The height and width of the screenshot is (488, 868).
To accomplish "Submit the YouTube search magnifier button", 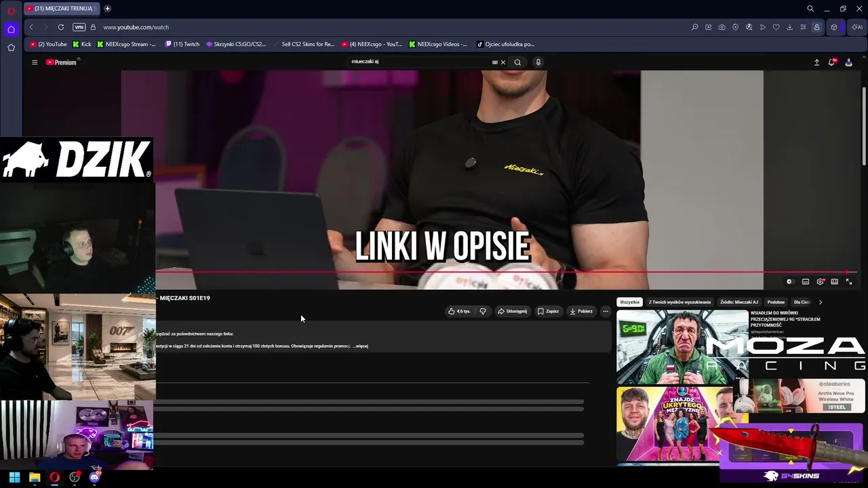I will coord(517,62).
